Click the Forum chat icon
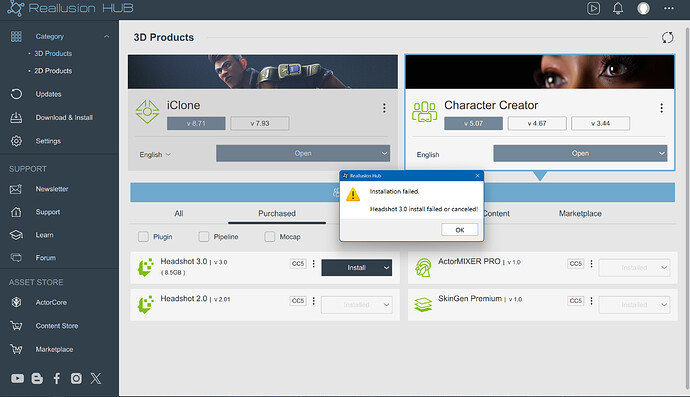This screenshot has height=397, width=690. click(16, 257)
